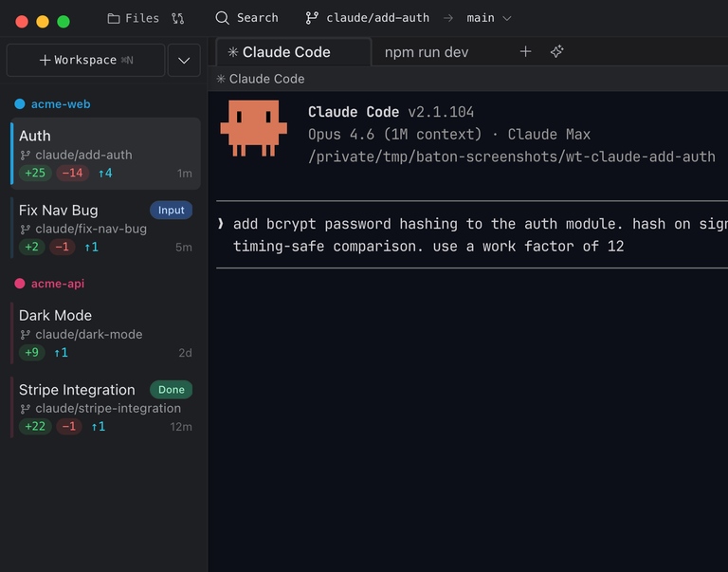Click the ↑1 indicator on Fix Nav Bug

click(91, 247)
